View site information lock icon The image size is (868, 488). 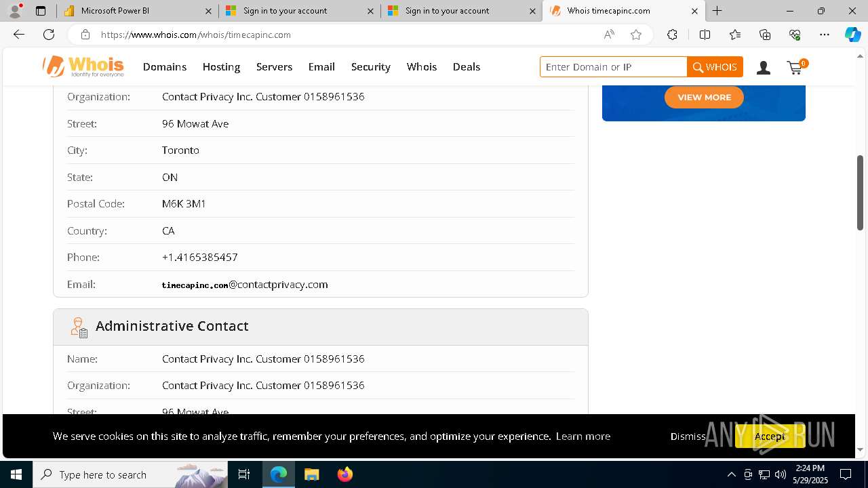(85, 35)
